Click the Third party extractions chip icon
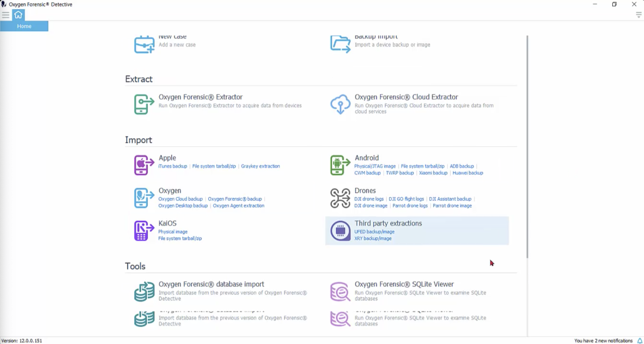Viewport: 644px width, 344px height. (340, 231)
